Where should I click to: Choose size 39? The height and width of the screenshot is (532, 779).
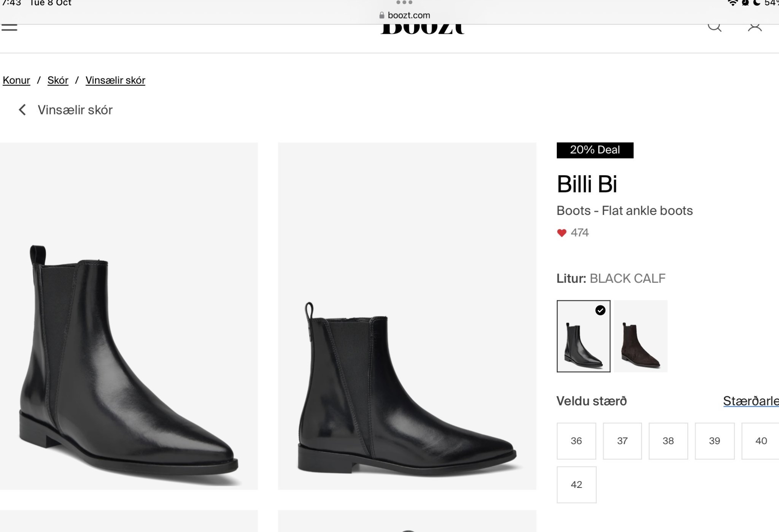714,441
